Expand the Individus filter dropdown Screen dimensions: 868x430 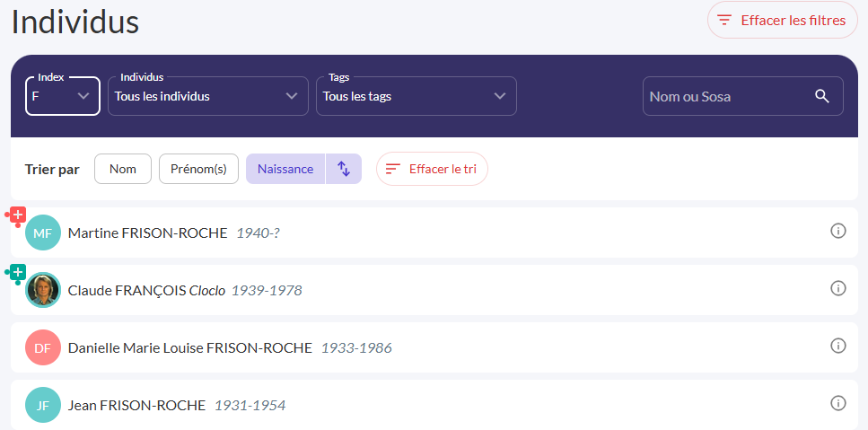click(207, 96)
